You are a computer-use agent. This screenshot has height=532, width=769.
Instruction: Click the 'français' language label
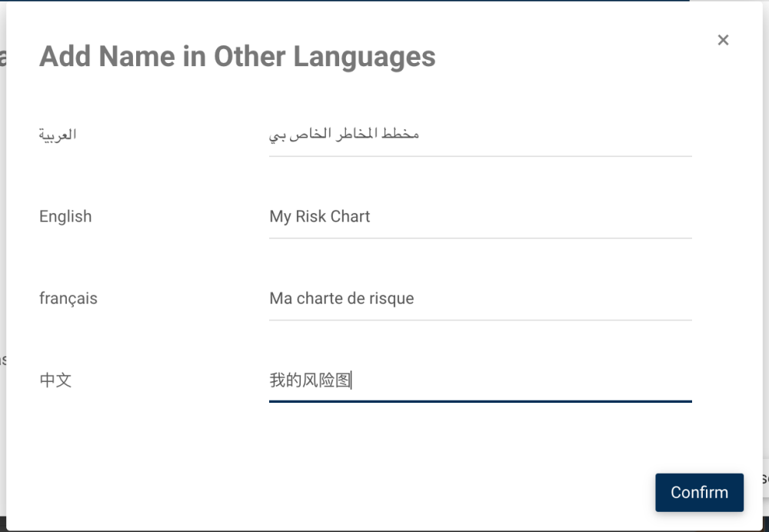[68, 298]
